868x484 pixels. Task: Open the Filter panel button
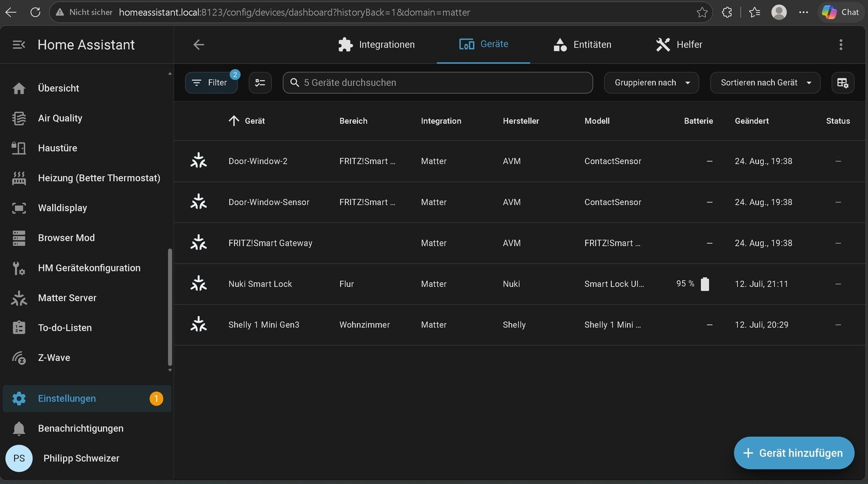click(211, 82)
